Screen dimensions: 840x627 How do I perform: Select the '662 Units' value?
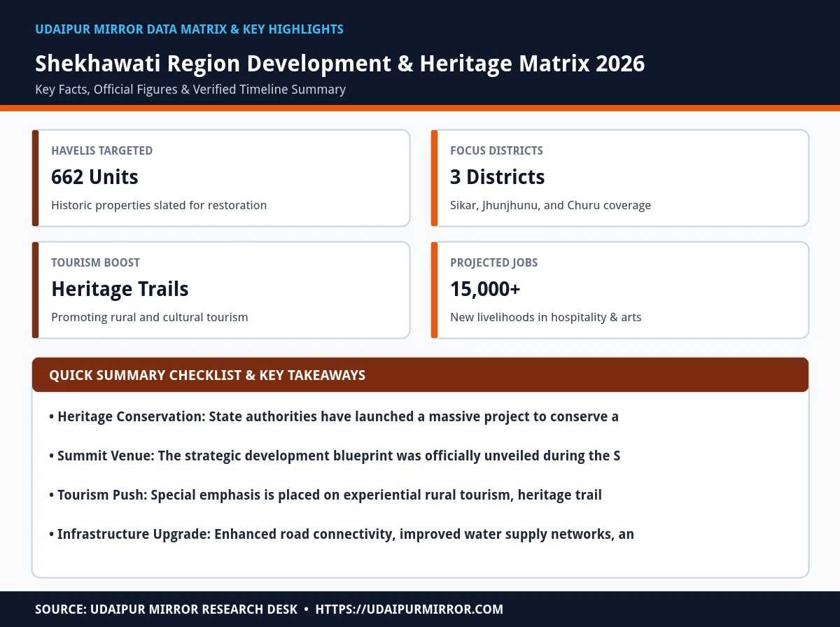pyautogui.click(x=94, y=177)
